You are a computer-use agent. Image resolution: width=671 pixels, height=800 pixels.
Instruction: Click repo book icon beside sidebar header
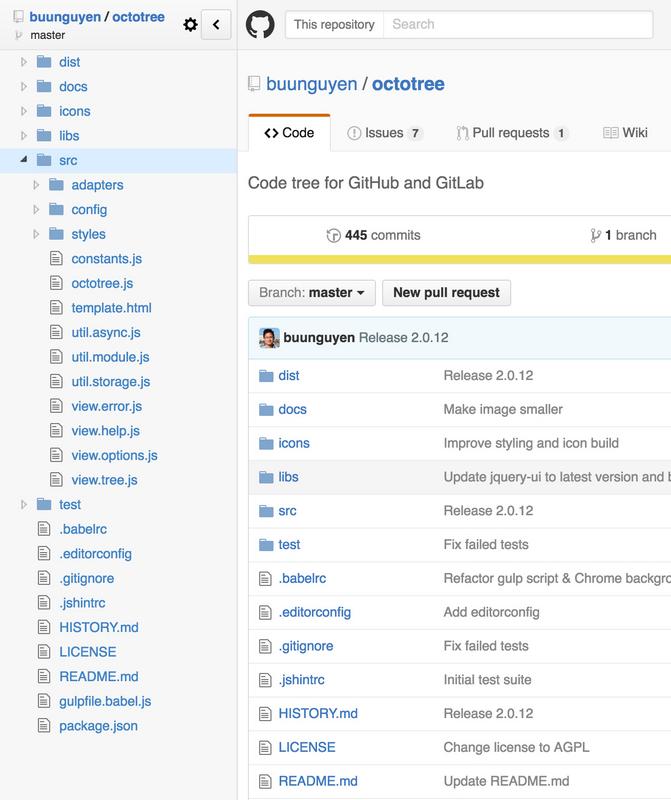coord(18,16)
